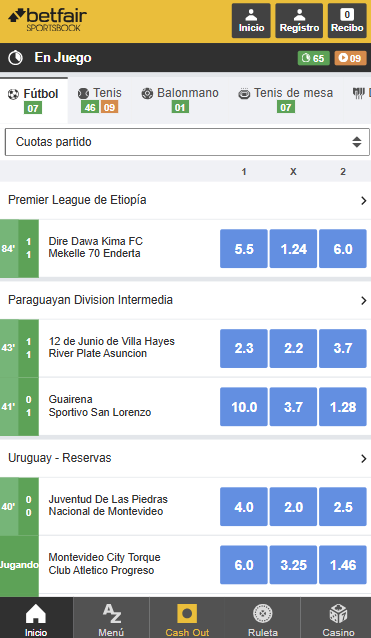Image resolution: width=371 pixels, height=638 pixels.
Task: Select draw odds 1.24 for Dire Dawa
Action: [x=293, y=249]
